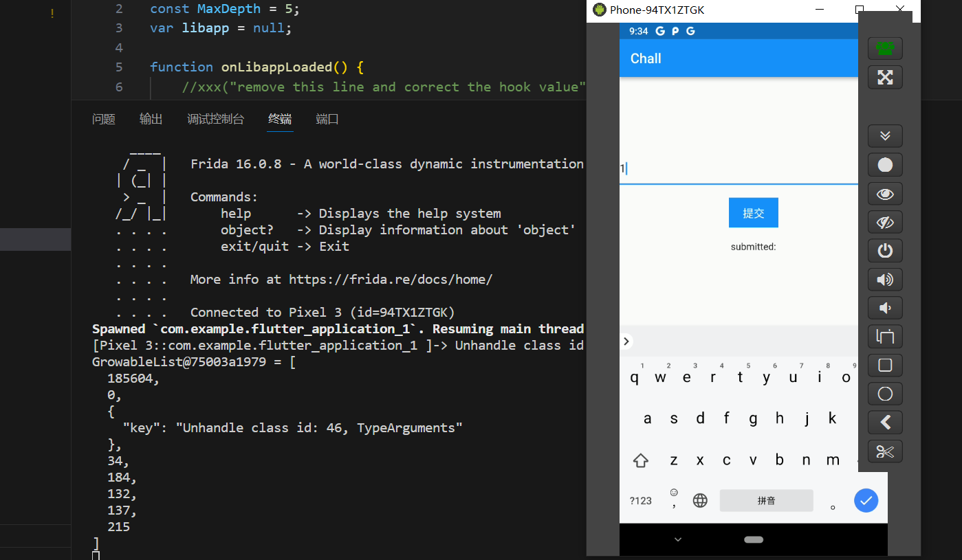
Task: Click the power button icon
Action: click(885, 251)
